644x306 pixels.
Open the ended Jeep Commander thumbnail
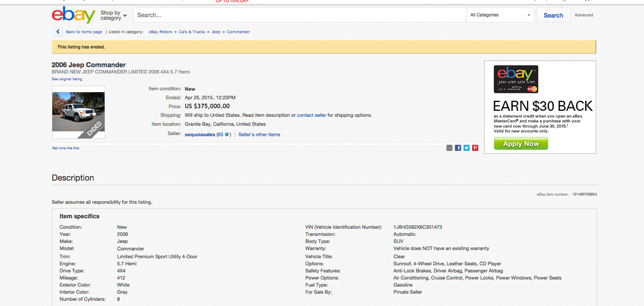coord(78,112)
